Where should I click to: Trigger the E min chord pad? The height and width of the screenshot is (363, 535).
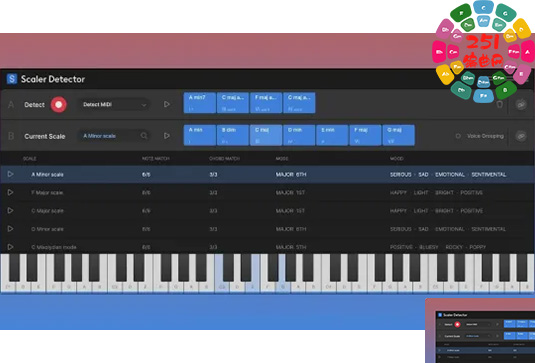[x=332, y=135]
